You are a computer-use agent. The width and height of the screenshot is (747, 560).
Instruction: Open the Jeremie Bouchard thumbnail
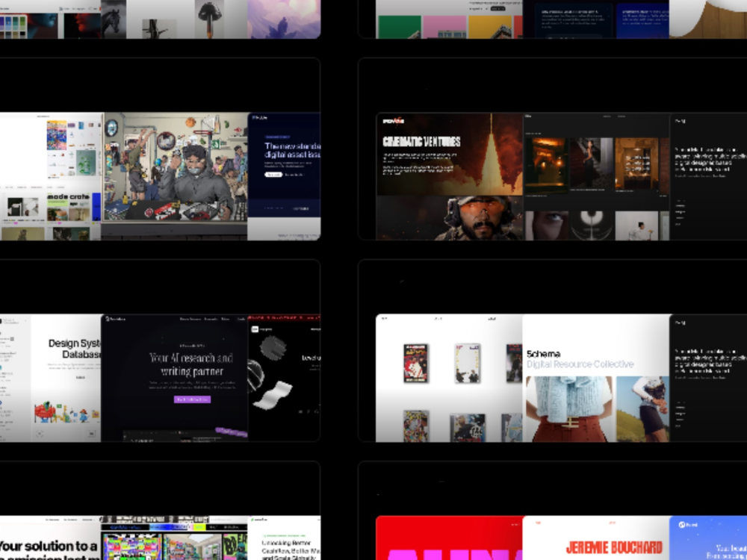pyautogui.click(x=596, y=538)
